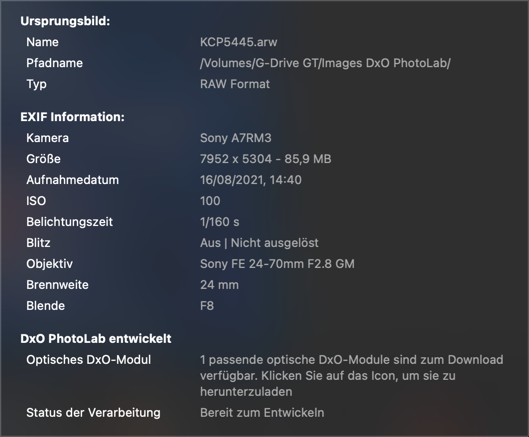The image size is (529, 437).
Task: Click the DxO module download availability message
Action: pos(352,376)
